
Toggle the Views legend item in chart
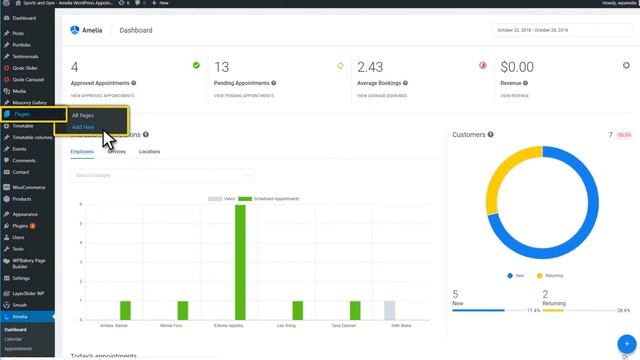[x=222, y=199]
